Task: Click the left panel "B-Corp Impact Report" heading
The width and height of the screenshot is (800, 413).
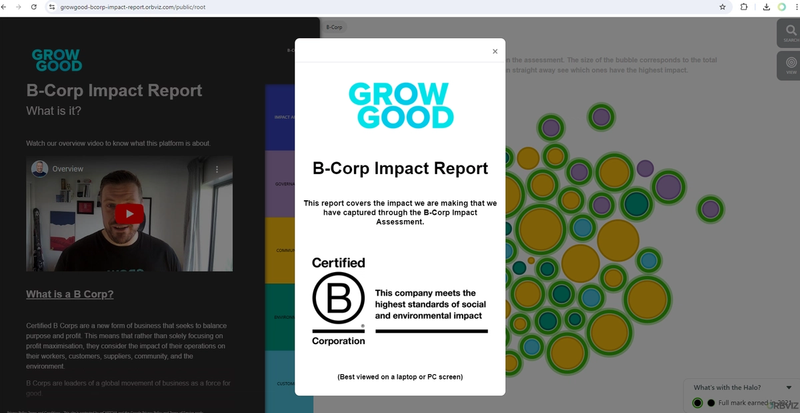Action: 114,90
